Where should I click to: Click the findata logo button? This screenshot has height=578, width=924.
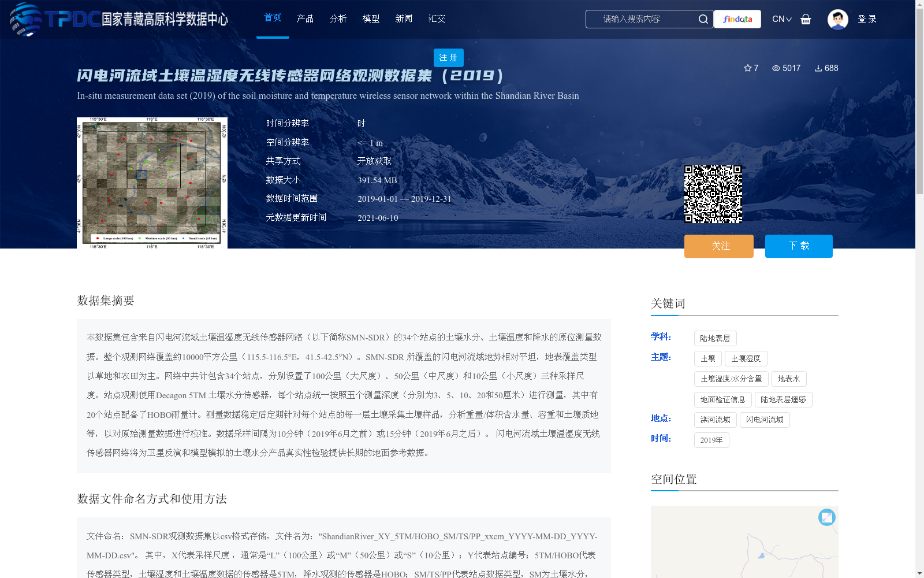[x=737, y=19]
